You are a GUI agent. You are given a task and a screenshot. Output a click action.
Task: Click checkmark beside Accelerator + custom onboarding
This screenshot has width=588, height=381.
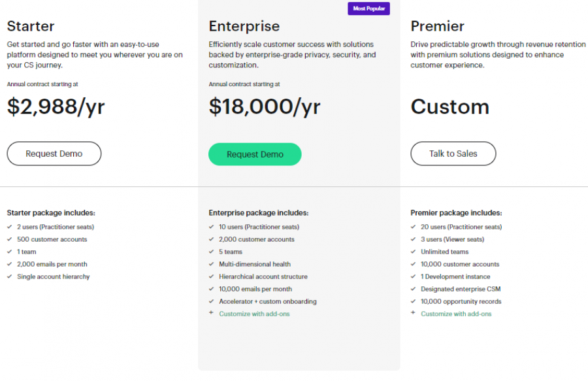(212, 301)
